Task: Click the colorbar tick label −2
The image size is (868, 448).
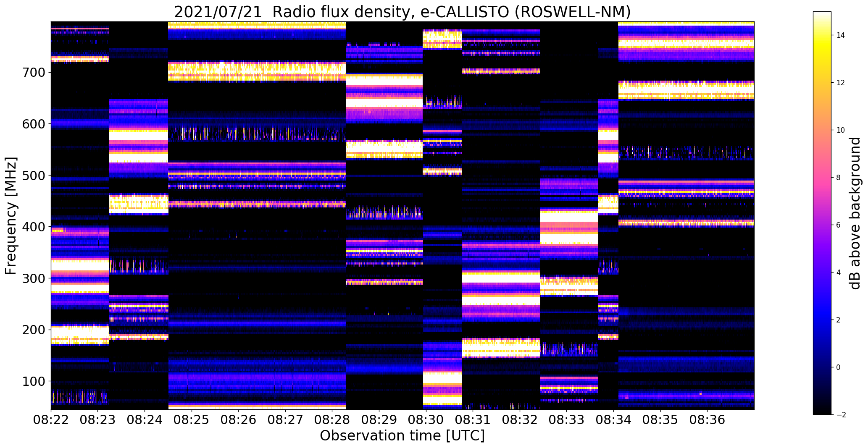Action: point(841,415)
